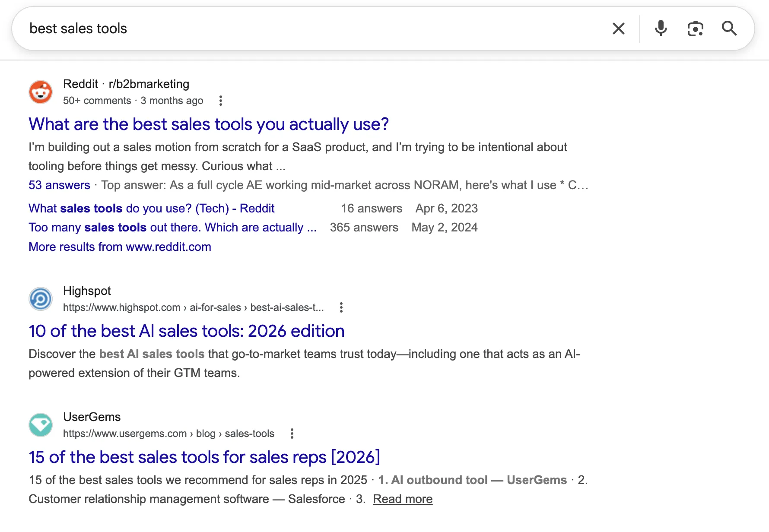
Task: Click the 'Highspot' site name
Action: click(87, 291)
